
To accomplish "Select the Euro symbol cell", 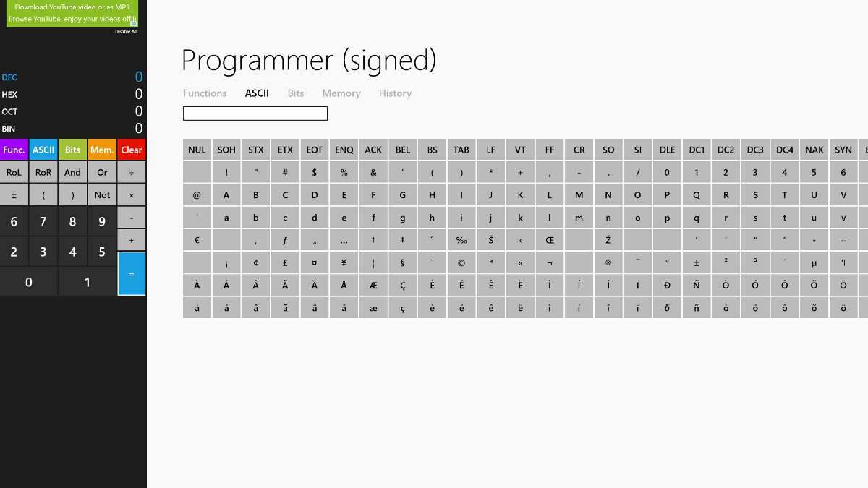I will [197, 241].
